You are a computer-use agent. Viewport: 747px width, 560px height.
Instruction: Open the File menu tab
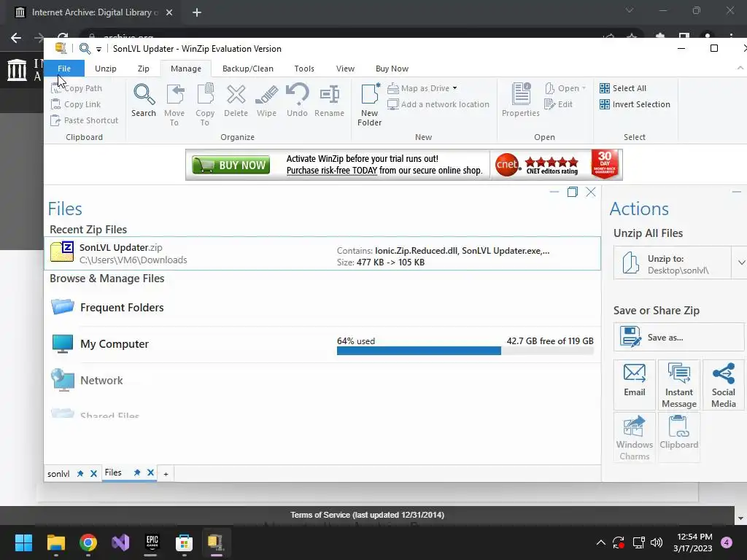coord(64,69)
